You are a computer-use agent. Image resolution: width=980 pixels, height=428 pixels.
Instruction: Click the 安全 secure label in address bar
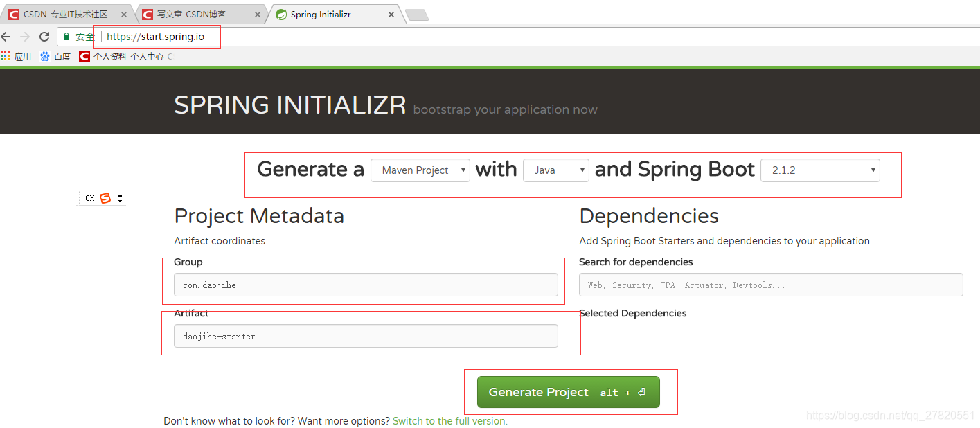click(84, 37)
